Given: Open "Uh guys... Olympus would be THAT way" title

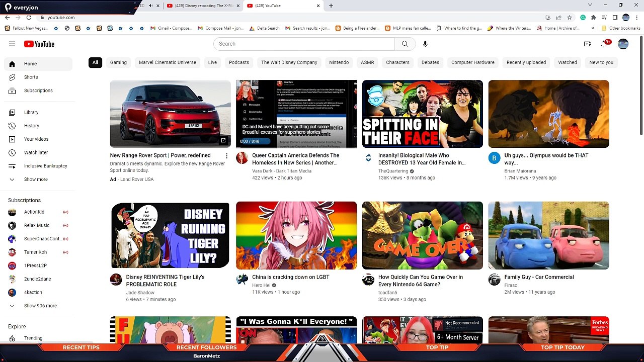Looking at the screenshot, I should (546, 159).
